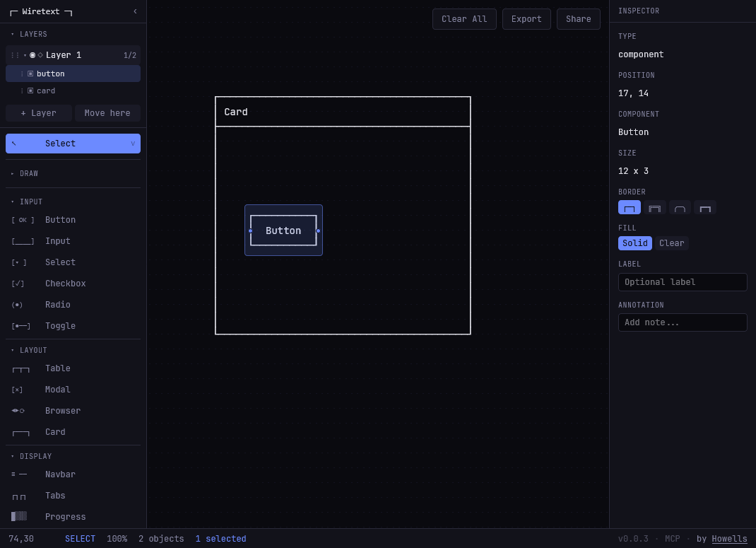Choose the heavy border style

pos(704,208)
